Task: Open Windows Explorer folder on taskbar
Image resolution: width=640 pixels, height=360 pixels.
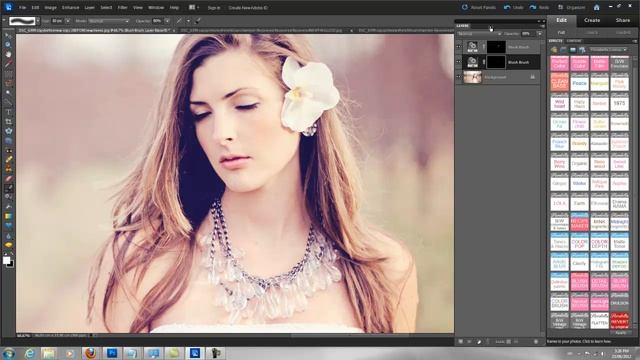Action: coord(49,353)
